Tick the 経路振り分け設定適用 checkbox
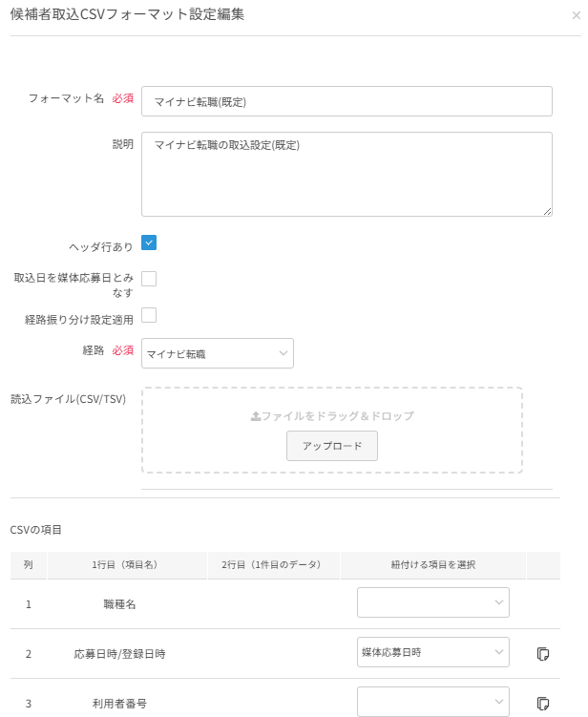The width and height of the screenshot is (588, 717). click(x=149, y=315)
